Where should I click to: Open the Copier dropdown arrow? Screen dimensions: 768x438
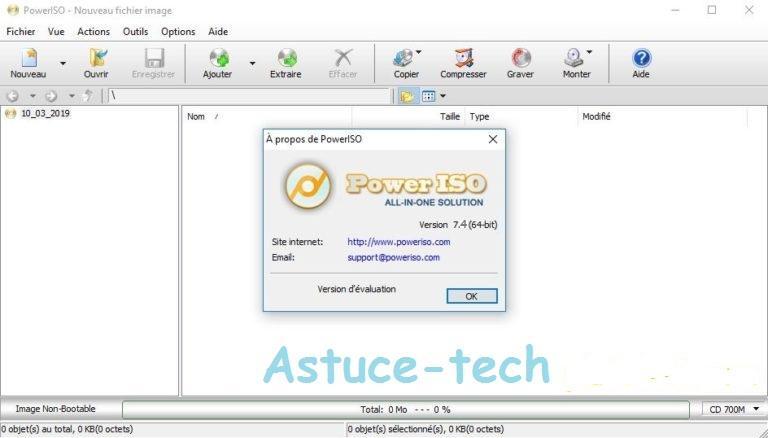(419, 52)
